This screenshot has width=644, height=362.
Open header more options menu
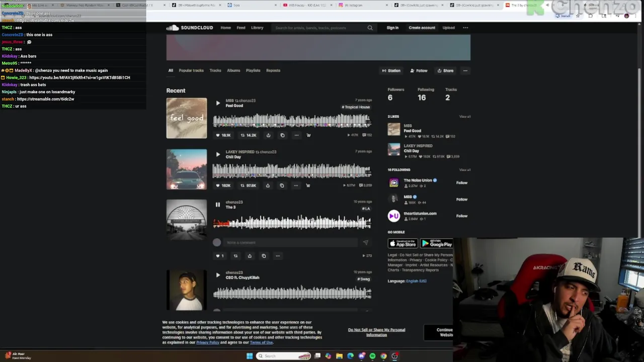465,28
